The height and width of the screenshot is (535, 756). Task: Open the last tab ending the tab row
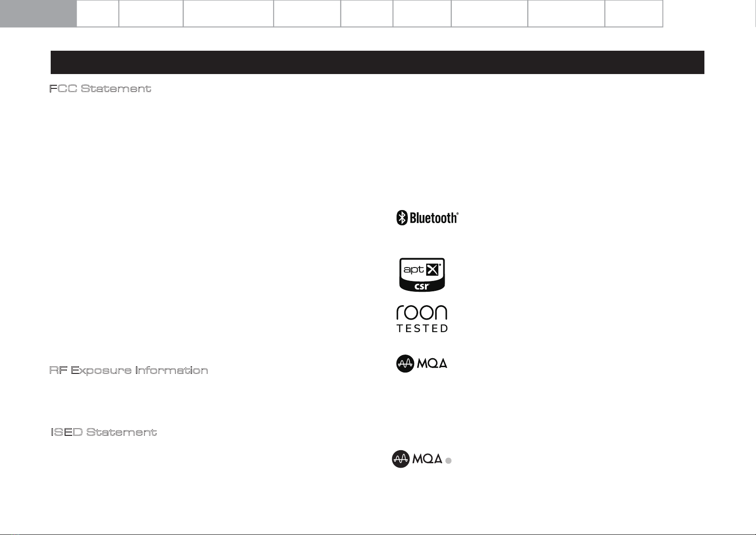point(634,13)
